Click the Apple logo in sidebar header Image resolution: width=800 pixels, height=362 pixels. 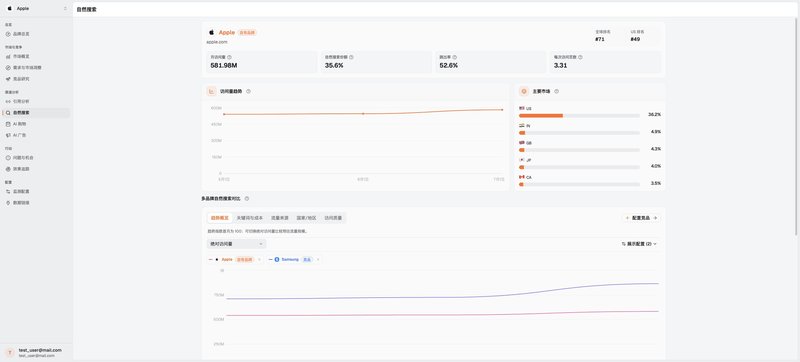tap(9, 9)
